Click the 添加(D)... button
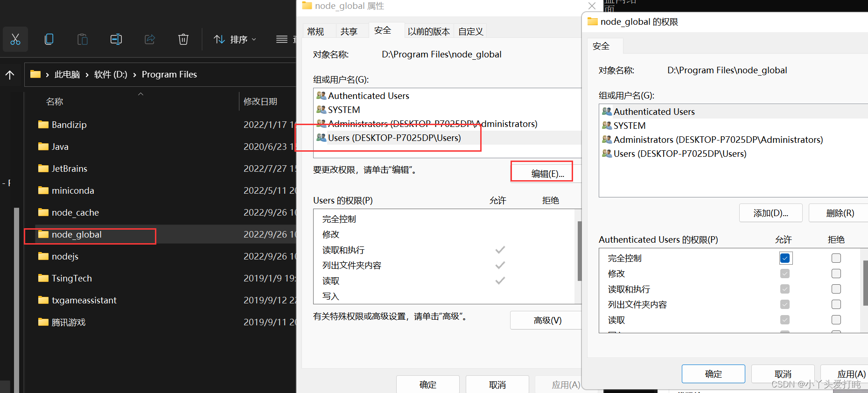The height and width of the screenshot is (393, 868). click(771, 213)
